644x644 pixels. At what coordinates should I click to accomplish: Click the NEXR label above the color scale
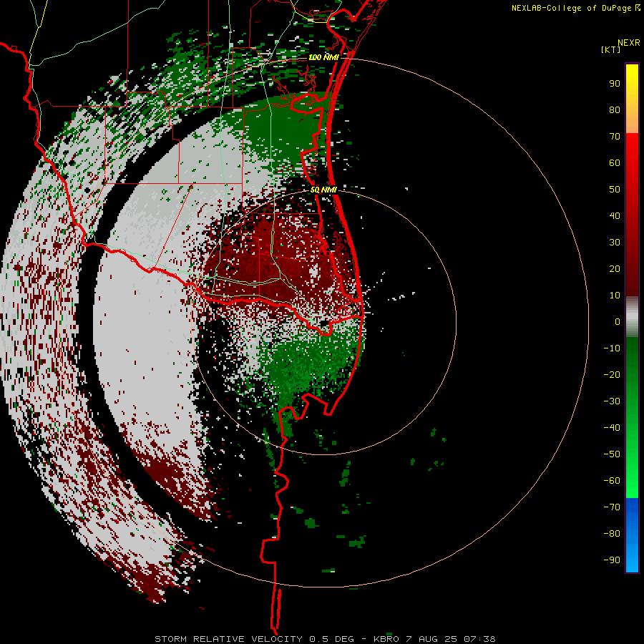click(x=629, y=43)
